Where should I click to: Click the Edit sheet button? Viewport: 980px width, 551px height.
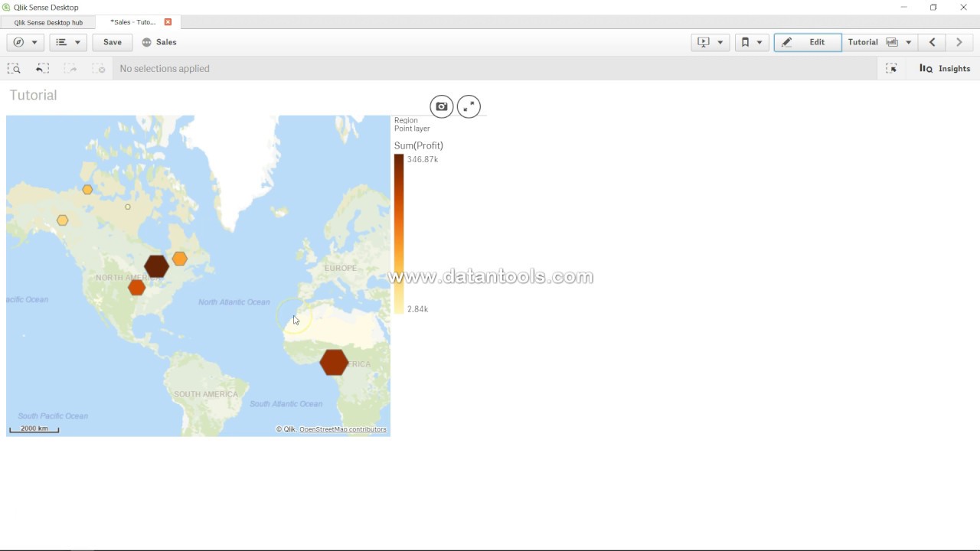click(808, 42)
